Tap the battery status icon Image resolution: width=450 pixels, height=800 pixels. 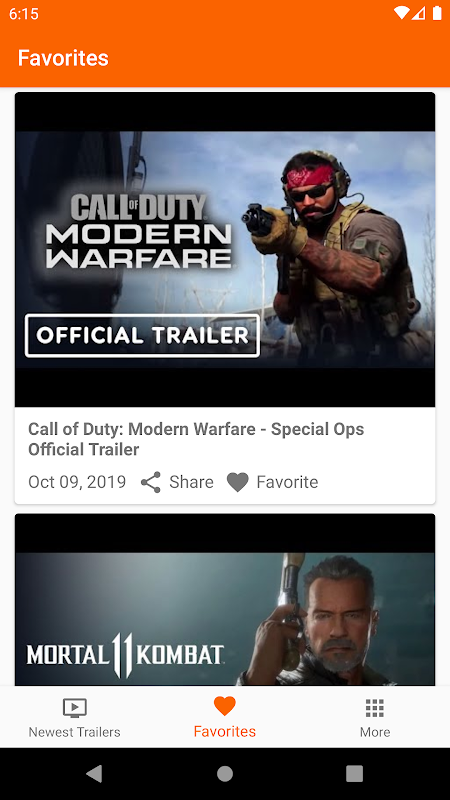click(437, 13)
